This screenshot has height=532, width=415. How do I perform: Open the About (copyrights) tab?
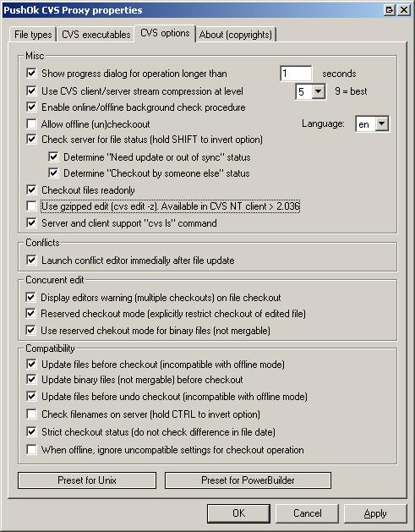pyautogui.click(x=236, y=35)
